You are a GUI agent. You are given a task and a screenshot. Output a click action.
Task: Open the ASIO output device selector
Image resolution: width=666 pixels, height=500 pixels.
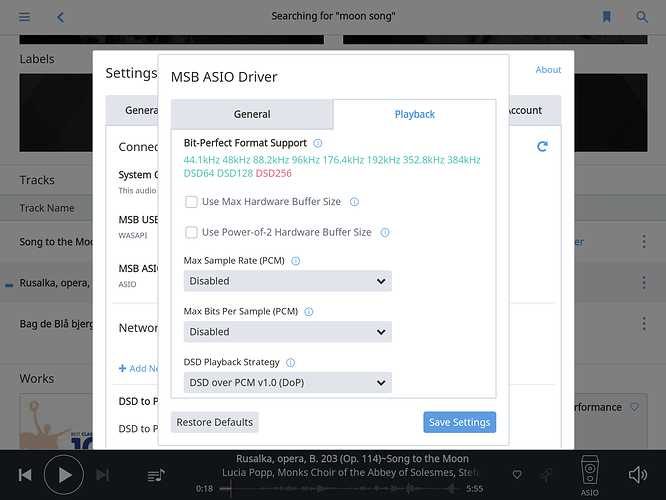coord(590,476)
